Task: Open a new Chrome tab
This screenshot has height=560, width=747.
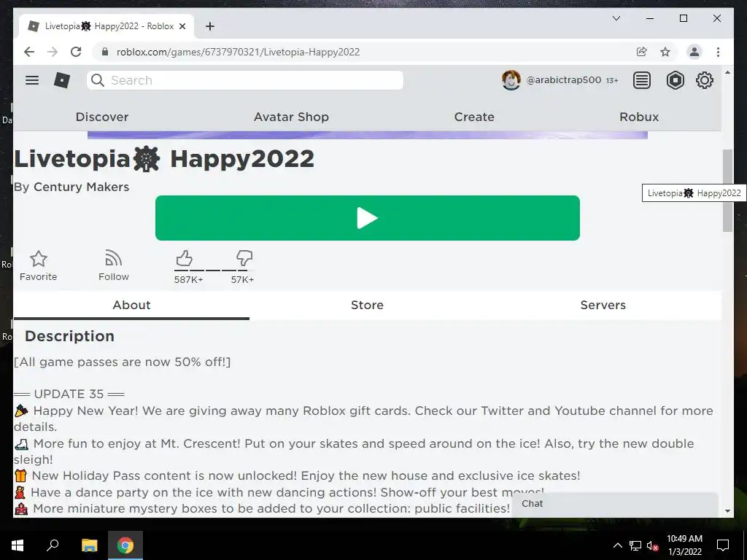Action: [209, 26]
